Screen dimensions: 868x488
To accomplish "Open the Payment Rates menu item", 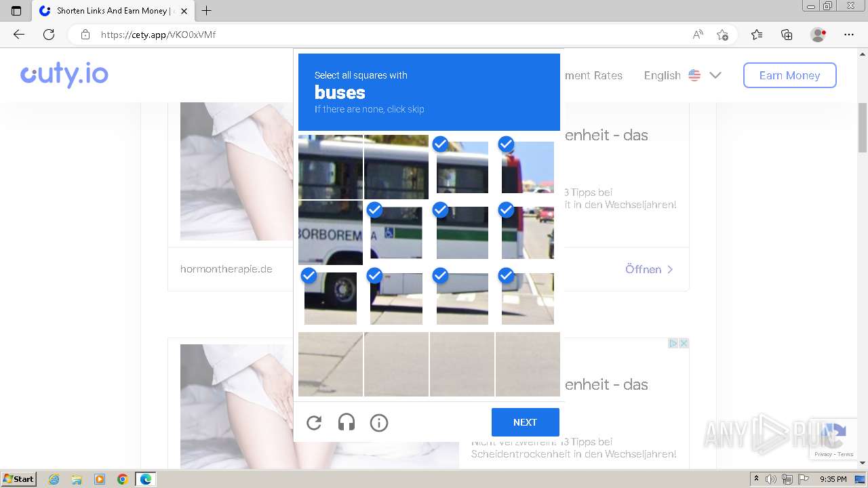I will tap(593, 75).
